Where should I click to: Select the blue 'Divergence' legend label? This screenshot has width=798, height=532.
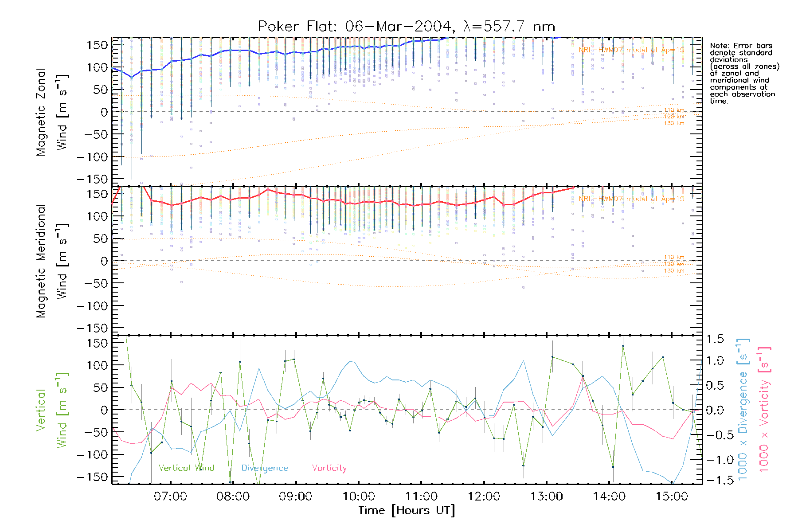[265, 468]
